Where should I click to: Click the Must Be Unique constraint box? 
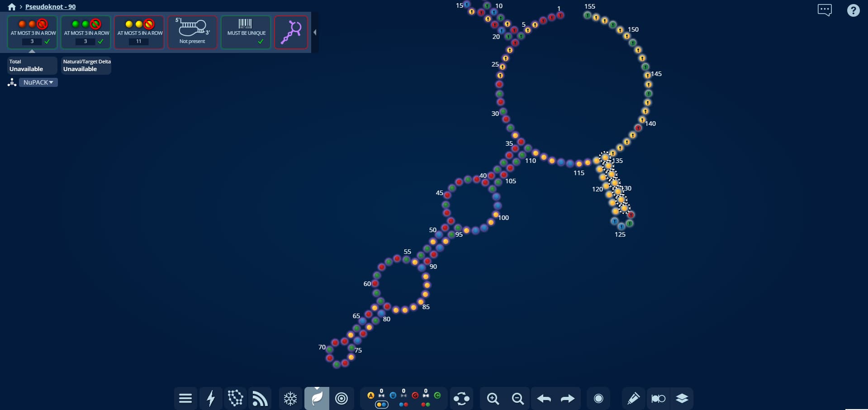tap(246, 32)
